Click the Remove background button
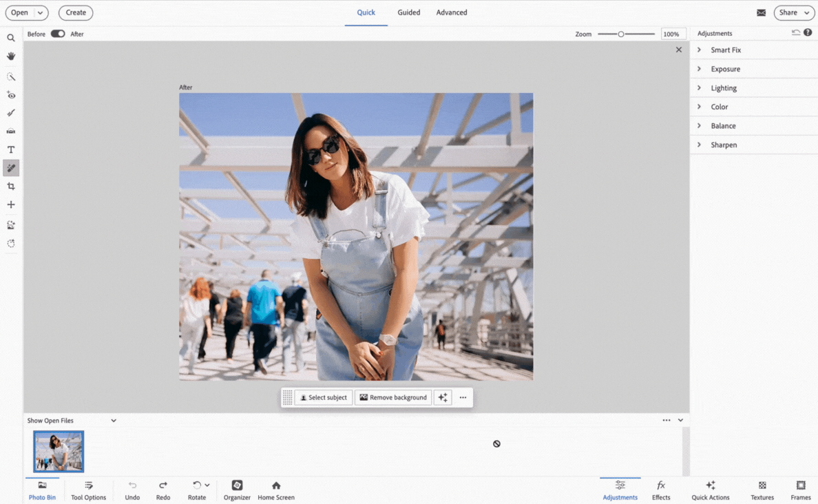 393,398
